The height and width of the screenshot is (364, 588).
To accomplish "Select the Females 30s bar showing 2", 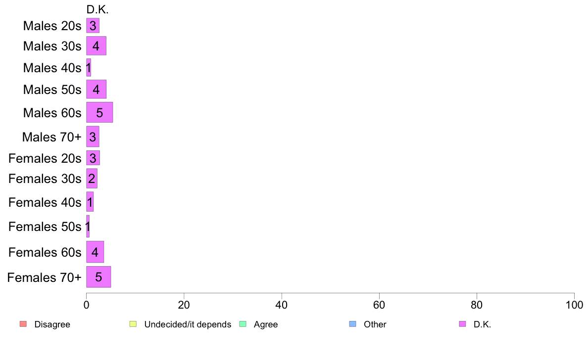I will 92,179.
